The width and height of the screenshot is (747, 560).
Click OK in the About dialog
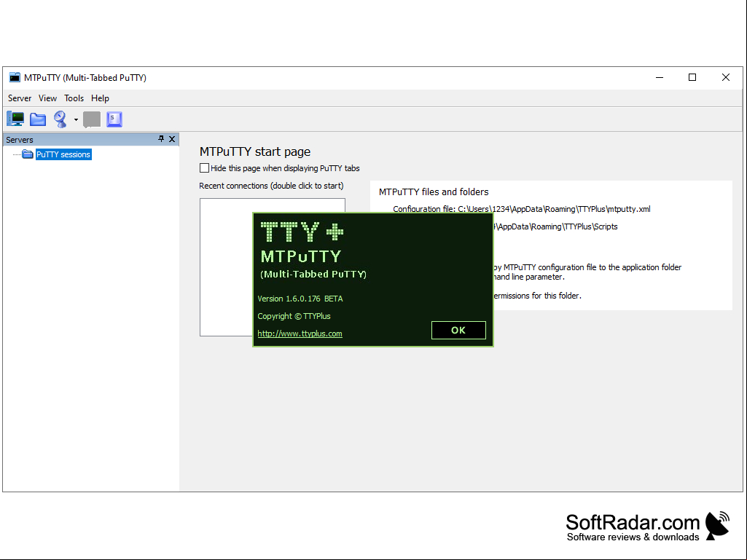458,331
